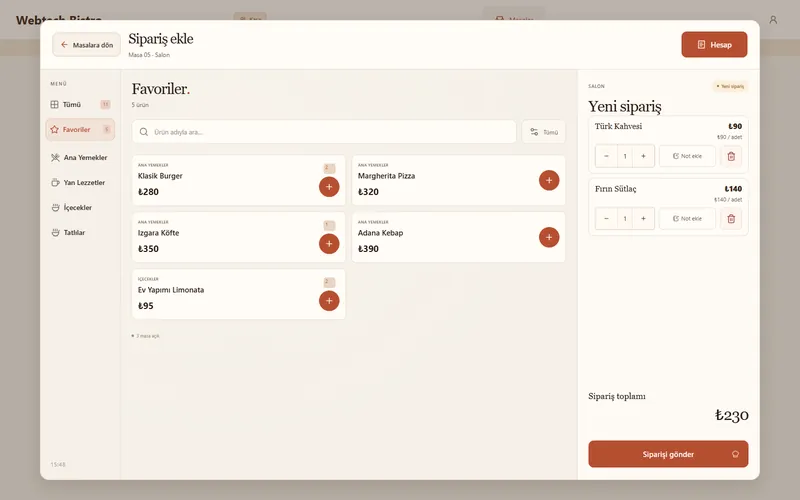Add Izgara Köfte with plus button

(329, 244)
